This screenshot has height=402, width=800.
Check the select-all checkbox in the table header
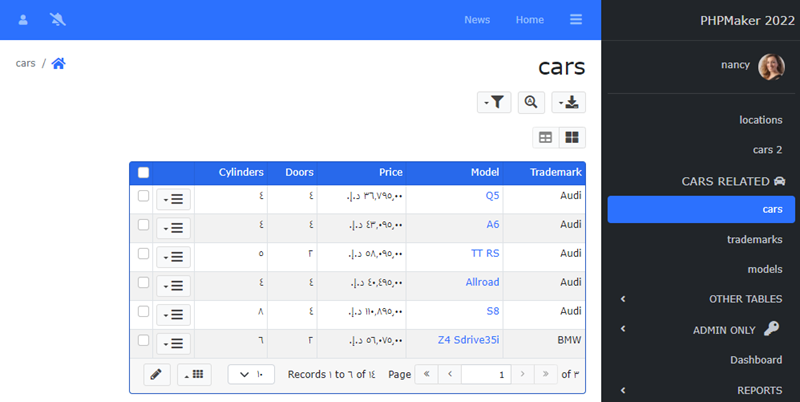pos(143,172)
